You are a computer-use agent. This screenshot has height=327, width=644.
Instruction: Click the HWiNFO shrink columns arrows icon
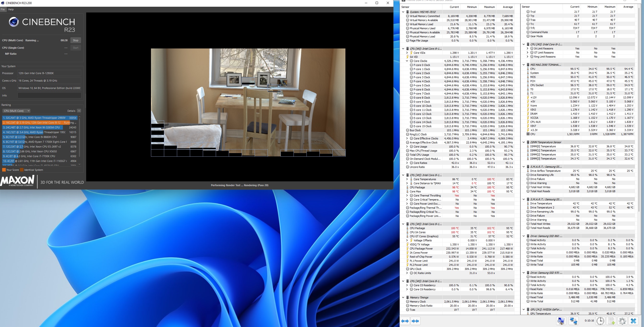415,321
